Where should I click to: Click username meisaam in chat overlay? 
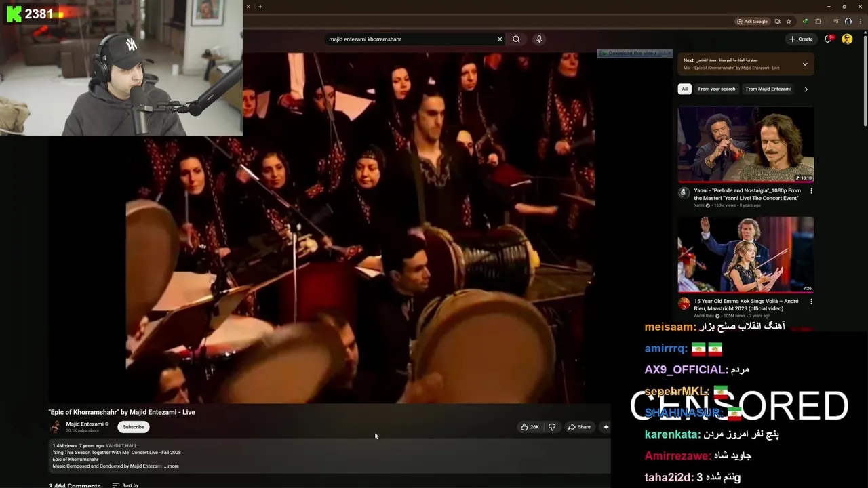[670, 327]
